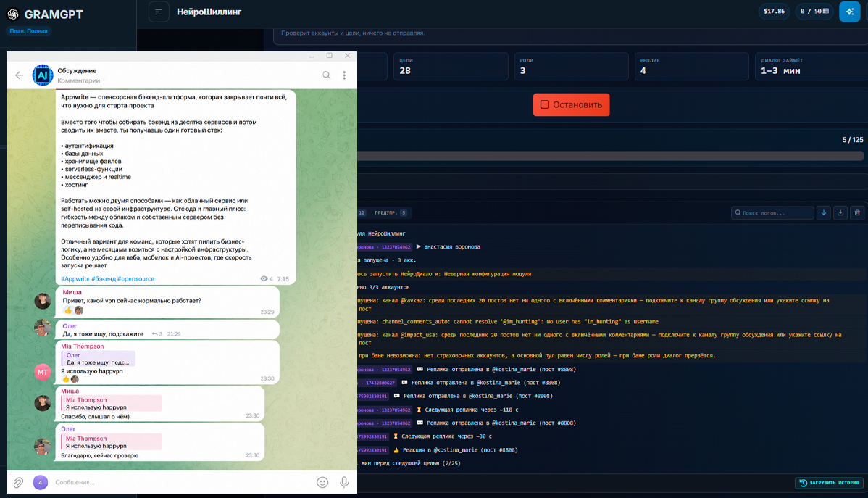This screenshot has width=868, height=498.
Task: Open the #бэкенд hashtag link
Action: point(104,279)
